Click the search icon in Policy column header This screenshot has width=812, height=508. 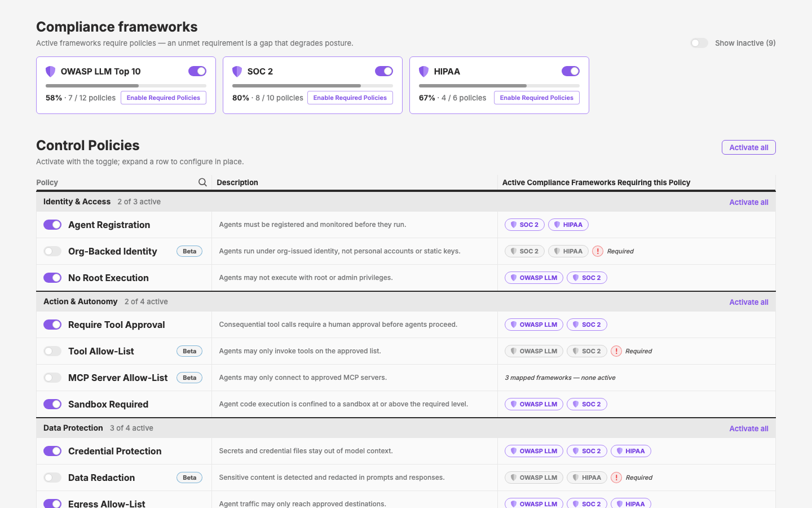pos(202,182)
